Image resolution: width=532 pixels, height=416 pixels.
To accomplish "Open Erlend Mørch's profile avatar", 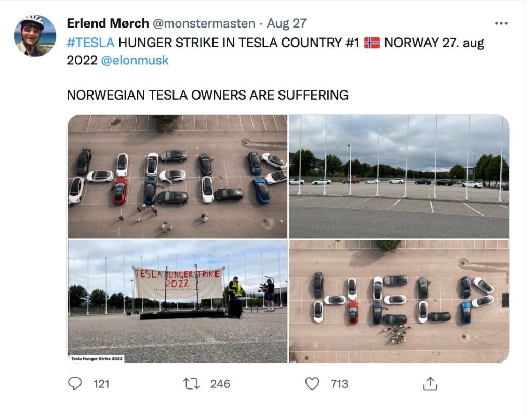I will click(x=35, y=35).
